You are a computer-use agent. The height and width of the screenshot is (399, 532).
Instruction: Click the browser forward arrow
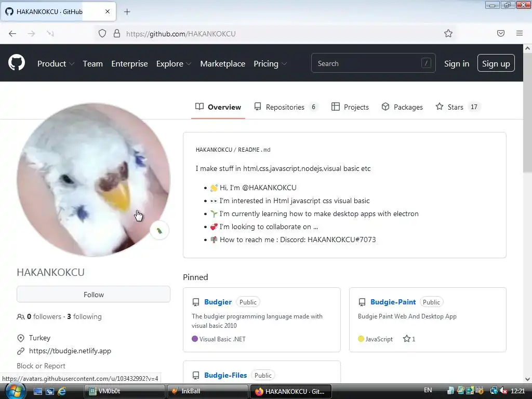click(x=31, y=33)
